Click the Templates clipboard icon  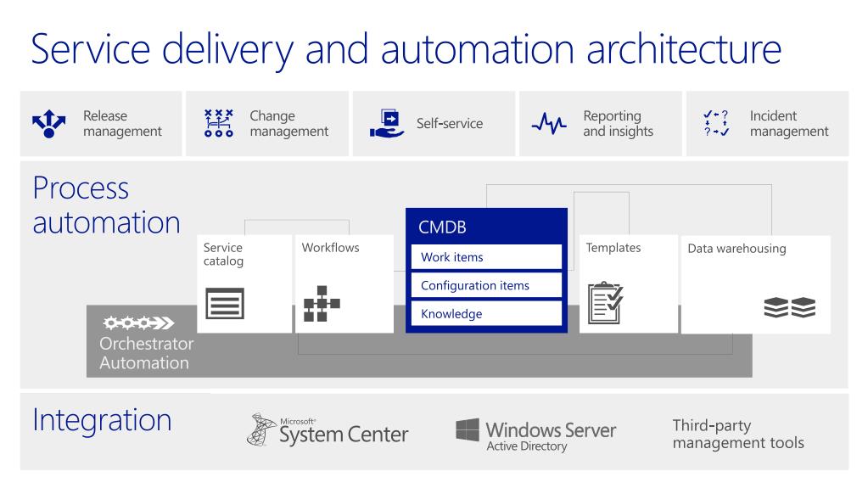[x=605, y=302]
